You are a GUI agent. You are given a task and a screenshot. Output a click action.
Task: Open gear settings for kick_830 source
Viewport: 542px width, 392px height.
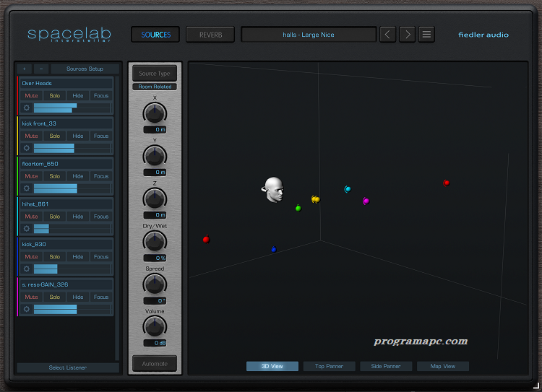(x=27, y=269)
